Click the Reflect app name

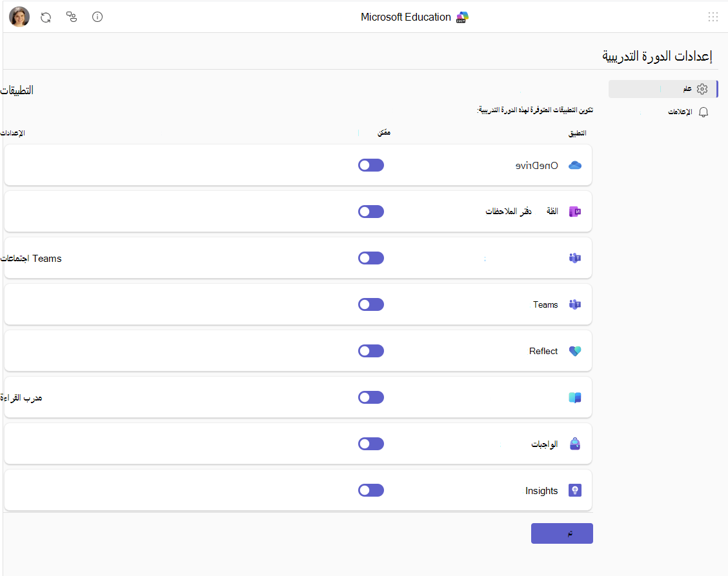coord(543,352)
